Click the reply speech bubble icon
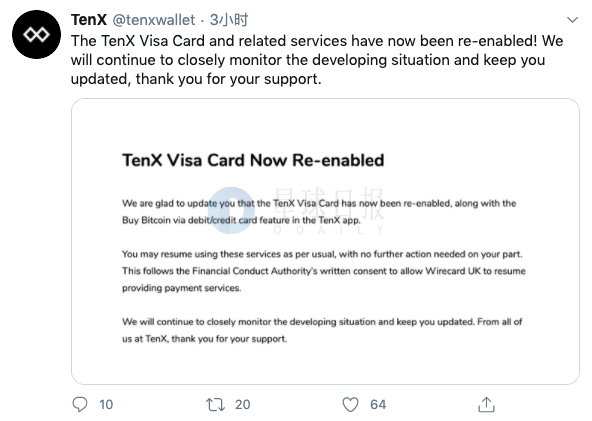The image size is (592, 421). pos(80,404)
